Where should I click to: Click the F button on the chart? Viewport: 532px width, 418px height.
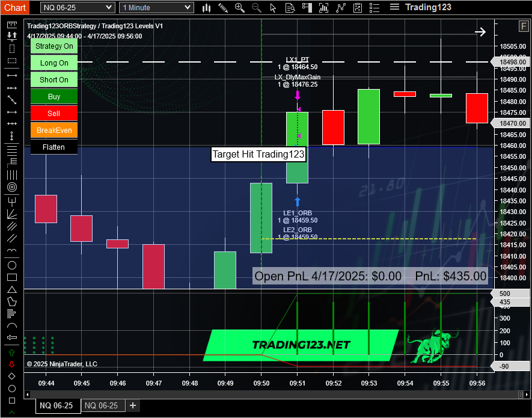coord(524,26)
